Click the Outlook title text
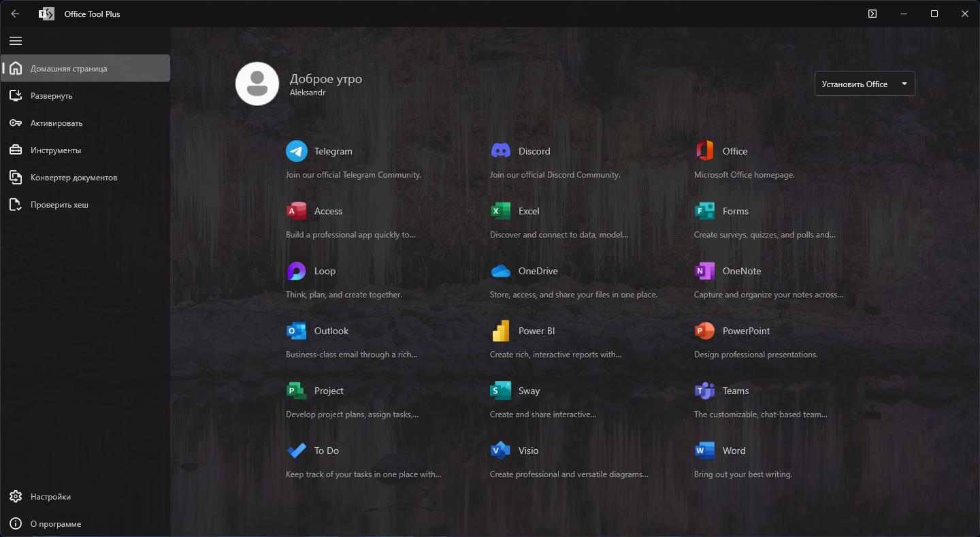Screen dimensions: 980x537 tap(331, 331)
